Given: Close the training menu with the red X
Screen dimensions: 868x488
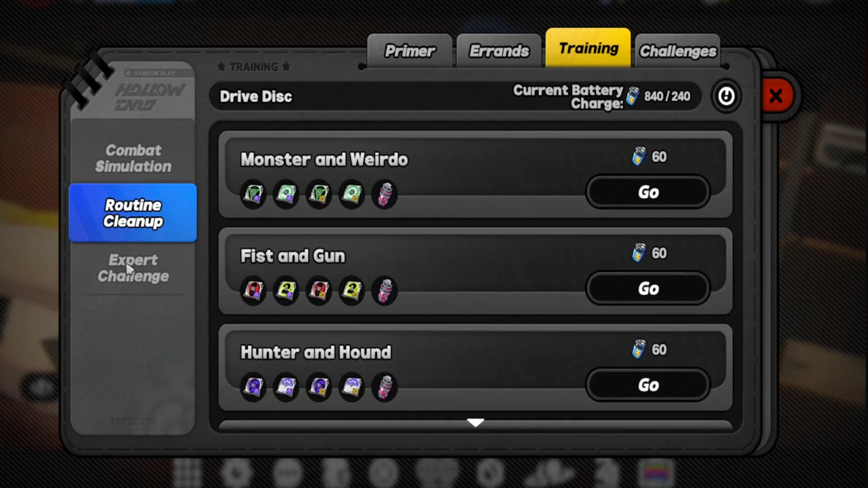Looking at the screenshot, I should tap(776, 95).
